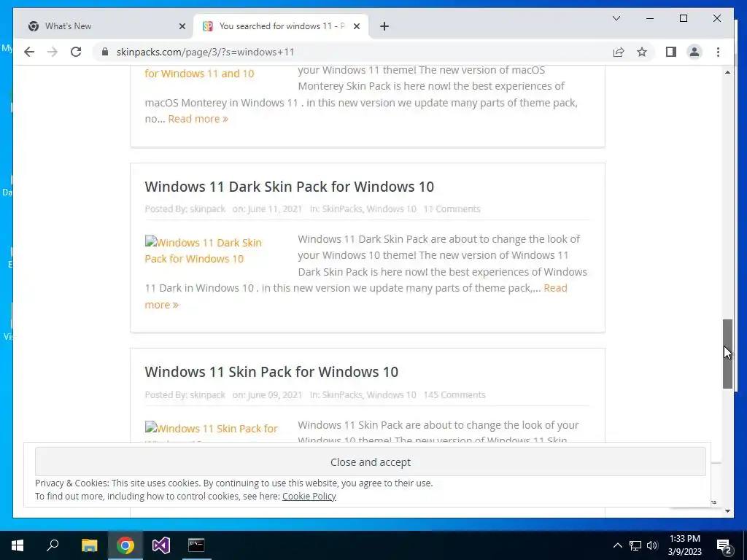
Task: Click the page scrollbar thumb
Action: 727,354
